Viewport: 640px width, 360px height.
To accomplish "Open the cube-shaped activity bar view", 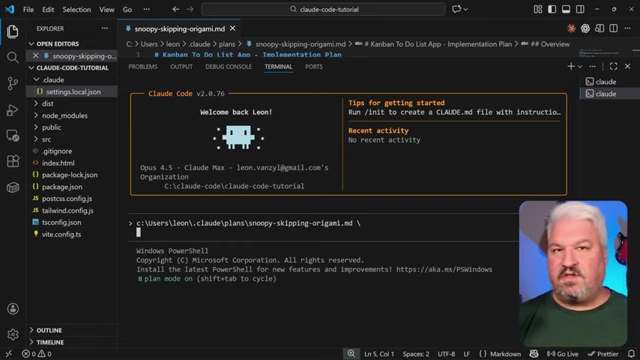I will (x=13, y=187).
